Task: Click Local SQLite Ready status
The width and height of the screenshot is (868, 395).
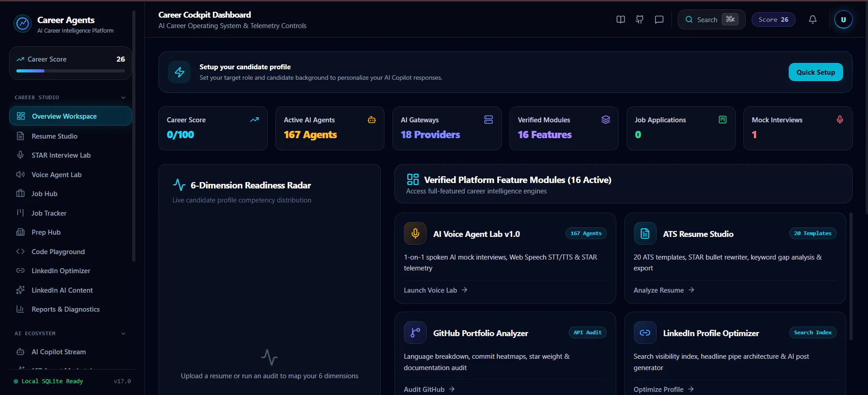Action: (48, 381)
